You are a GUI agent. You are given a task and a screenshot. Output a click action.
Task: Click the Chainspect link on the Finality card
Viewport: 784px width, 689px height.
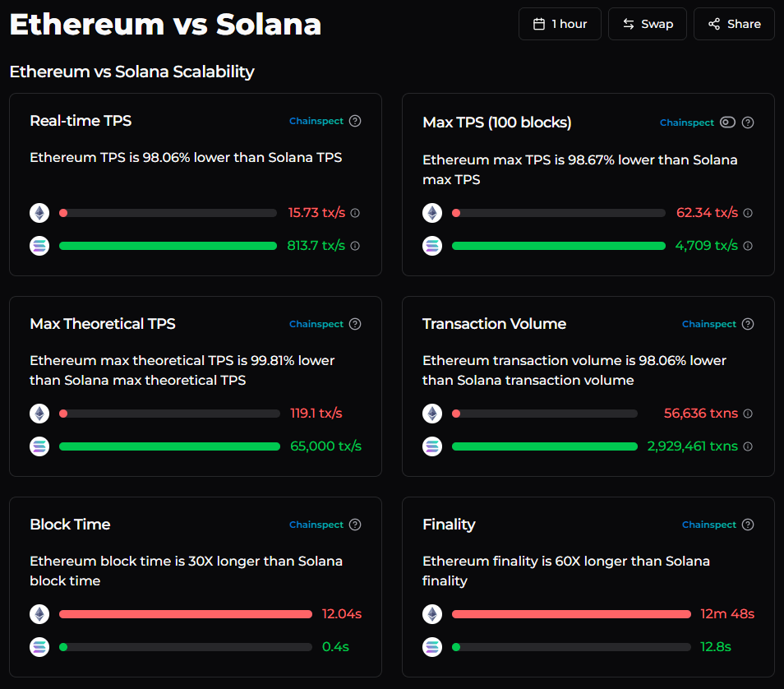[709, 524]
